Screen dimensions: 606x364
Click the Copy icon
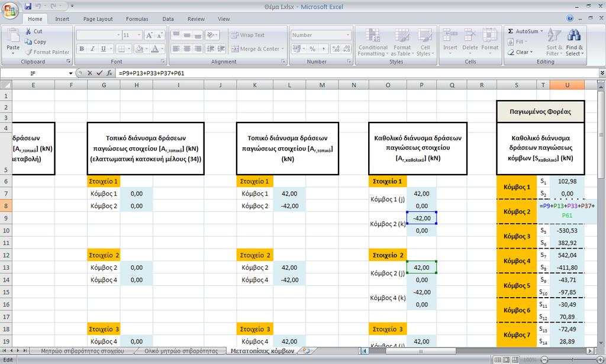(x=28, y=41)
